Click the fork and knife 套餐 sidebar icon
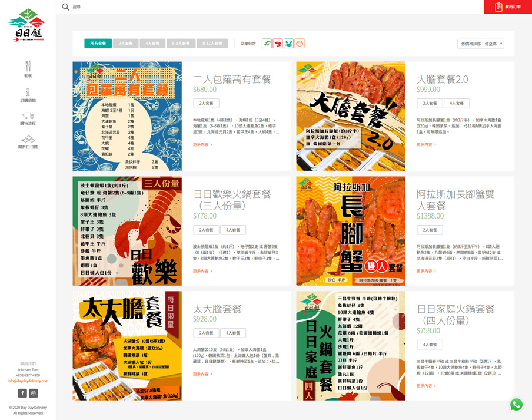Image resolution: width=532 pixels, height=420 pixels. (x=28, y=67)
